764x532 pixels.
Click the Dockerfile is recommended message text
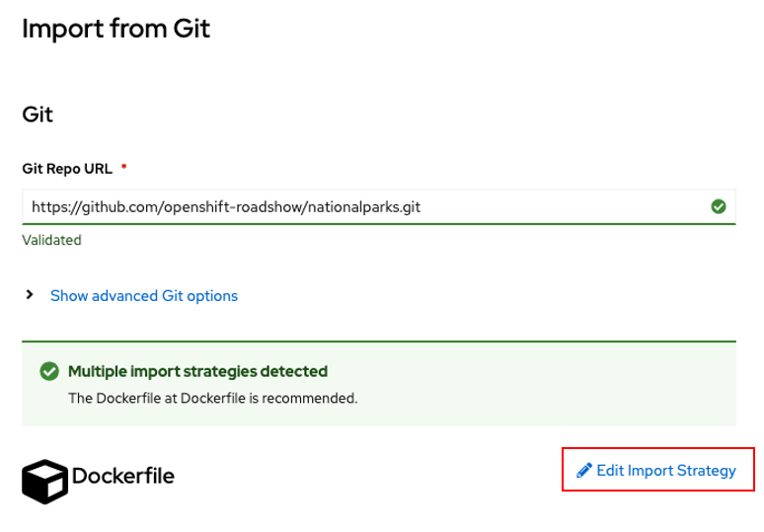click(x=213, y=398)
